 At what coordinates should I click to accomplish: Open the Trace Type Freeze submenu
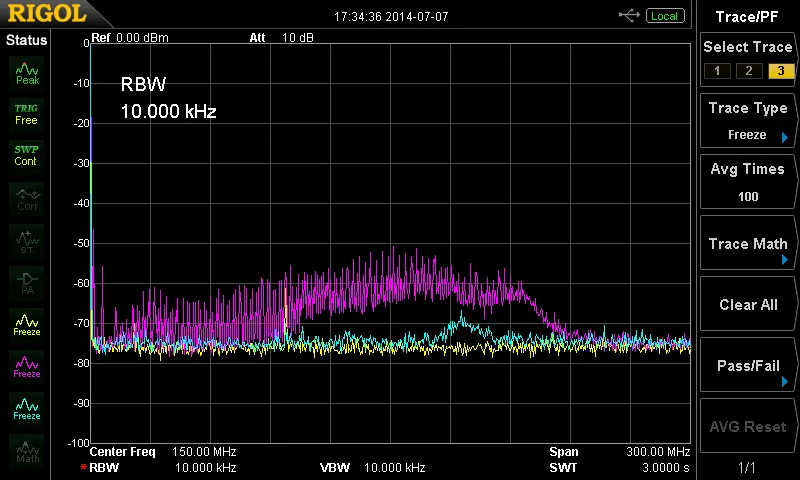(x=747, y=121)
